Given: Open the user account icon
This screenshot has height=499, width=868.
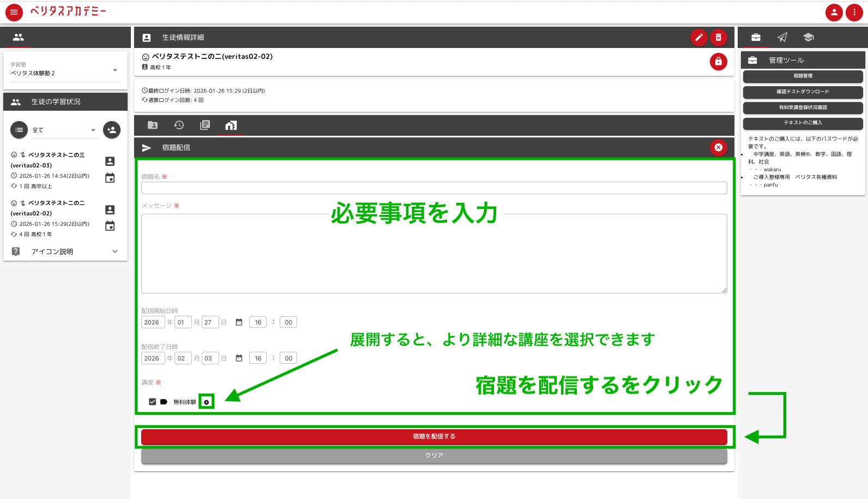Looking at the screenshot, I should (834, 12).
